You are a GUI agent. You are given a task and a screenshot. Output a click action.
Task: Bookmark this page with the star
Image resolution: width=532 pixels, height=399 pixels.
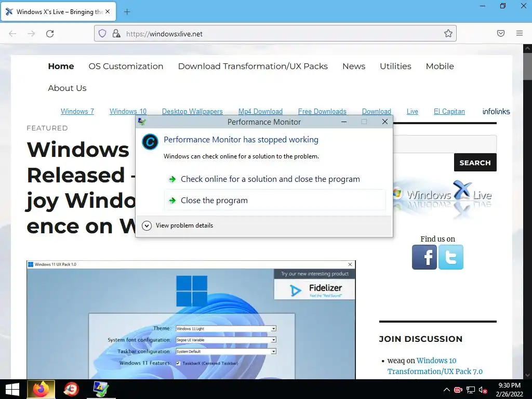[x=448, y=33]
